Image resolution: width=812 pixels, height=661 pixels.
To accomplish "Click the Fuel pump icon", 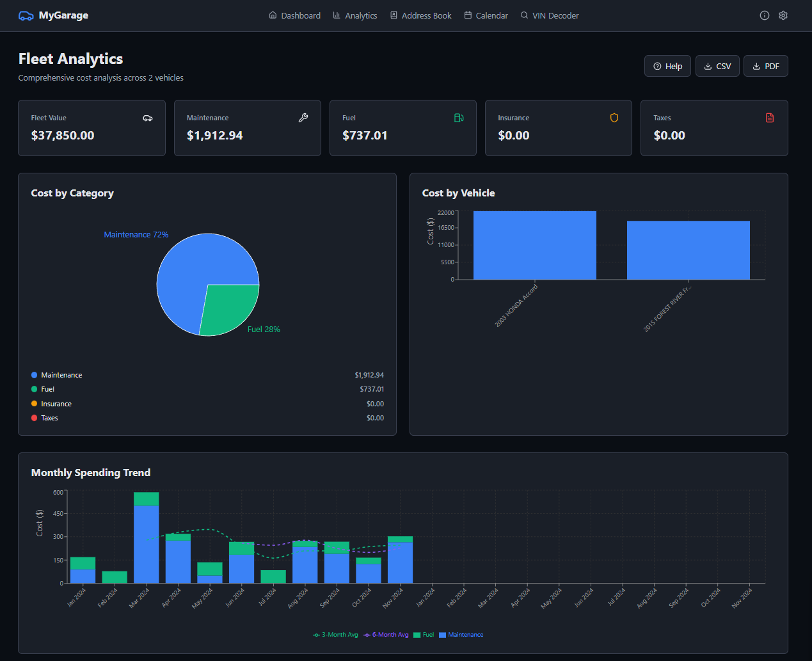I will (x=459, y=118).
